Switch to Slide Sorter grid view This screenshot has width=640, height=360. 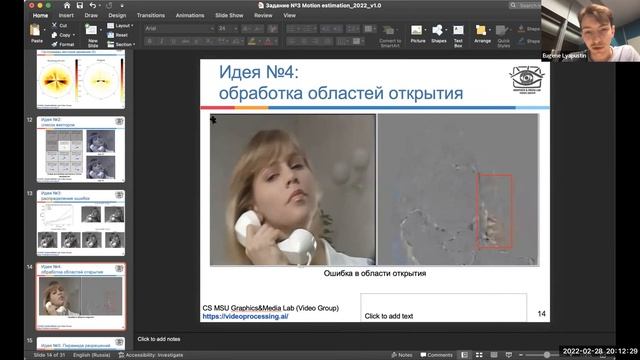[479, 355]
